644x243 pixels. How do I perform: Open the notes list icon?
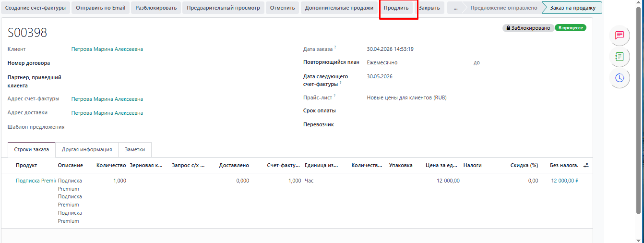(x=620, y=57)
